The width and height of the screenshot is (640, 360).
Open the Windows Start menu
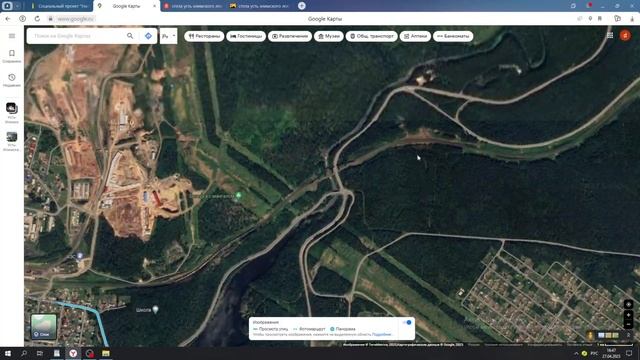(x=7, y=353)
